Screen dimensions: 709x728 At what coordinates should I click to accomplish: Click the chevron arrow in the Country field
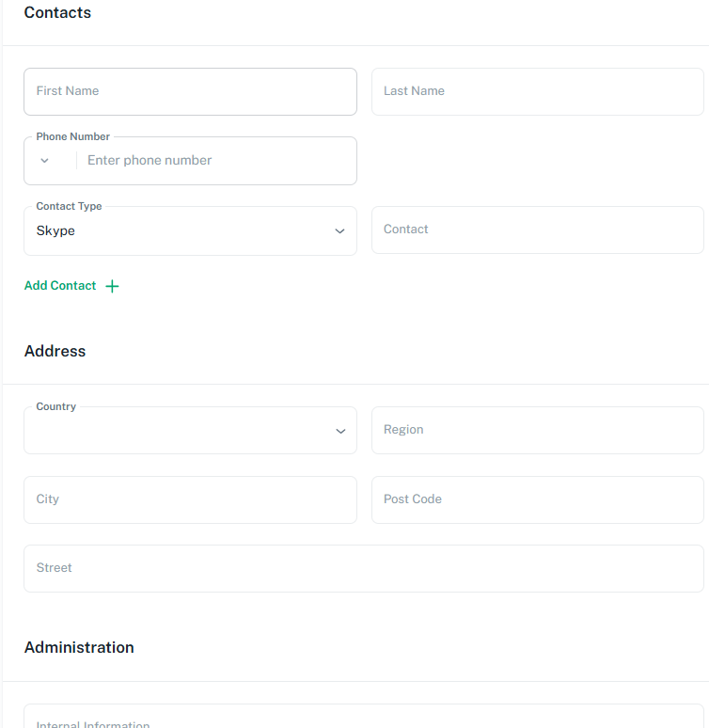click(339, 431)
